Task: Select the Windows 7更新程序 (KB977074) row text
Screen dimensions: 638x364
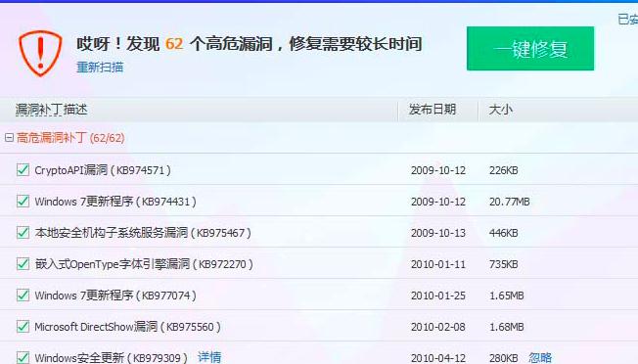Action: pyautogui.click(x=115, y=296)
